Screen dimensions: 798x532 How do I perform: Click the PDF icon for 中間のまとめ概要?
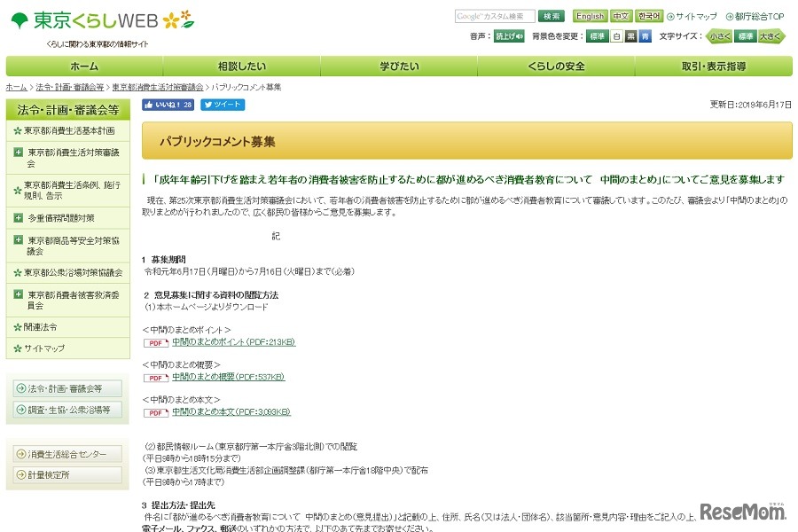[156, 379]
